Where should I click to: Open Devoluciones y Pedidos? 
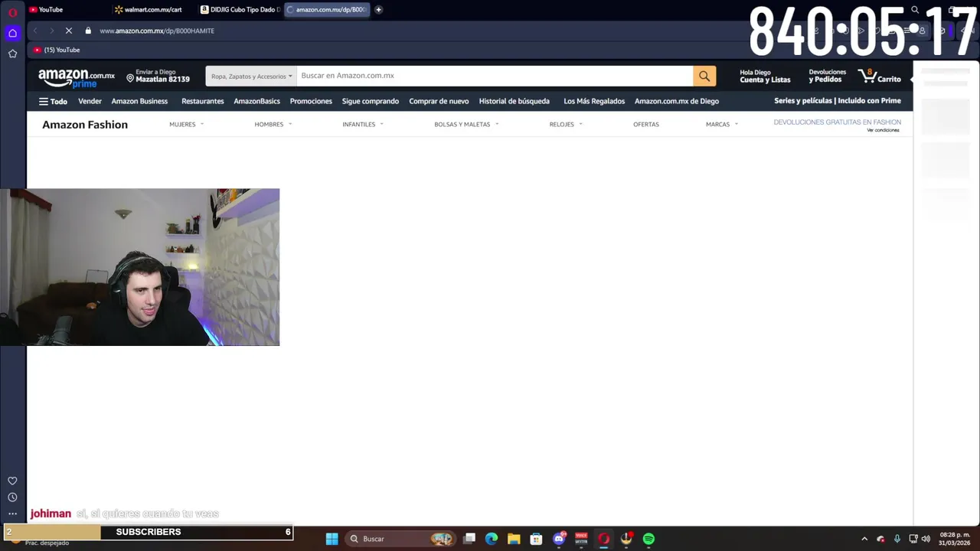pos(828,76)
